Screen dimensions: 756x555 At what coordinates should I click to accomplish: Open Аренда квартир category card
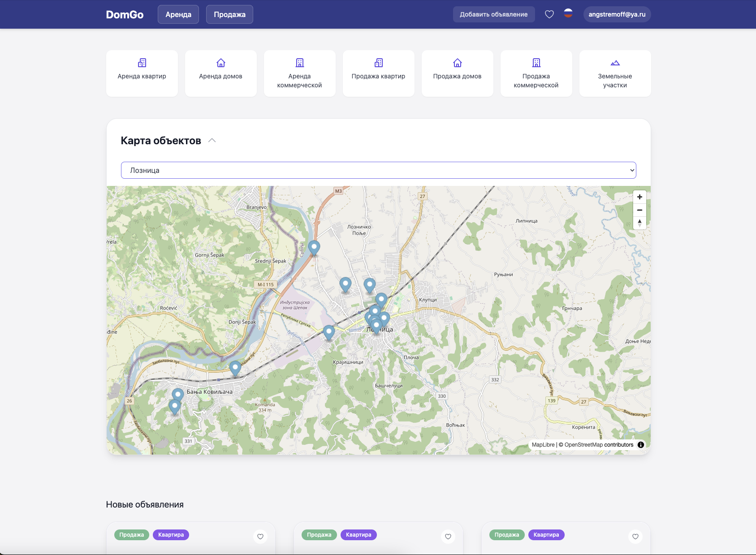coord(142,73)
